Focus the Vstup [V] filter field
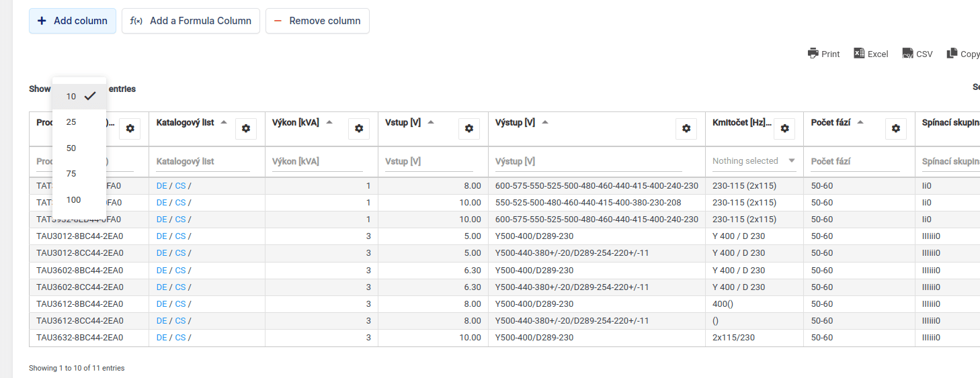Viewport: 980px width, 378px height. coord(432,162)
